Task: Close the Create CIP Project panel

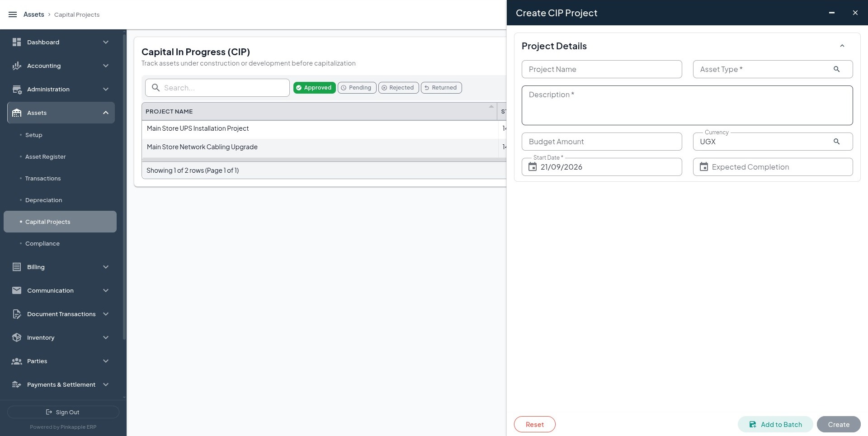Action: click(x=855, y=13)
